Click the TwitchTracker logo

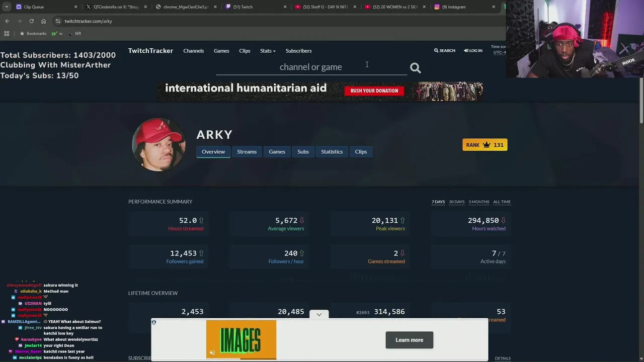pos(150,51)
